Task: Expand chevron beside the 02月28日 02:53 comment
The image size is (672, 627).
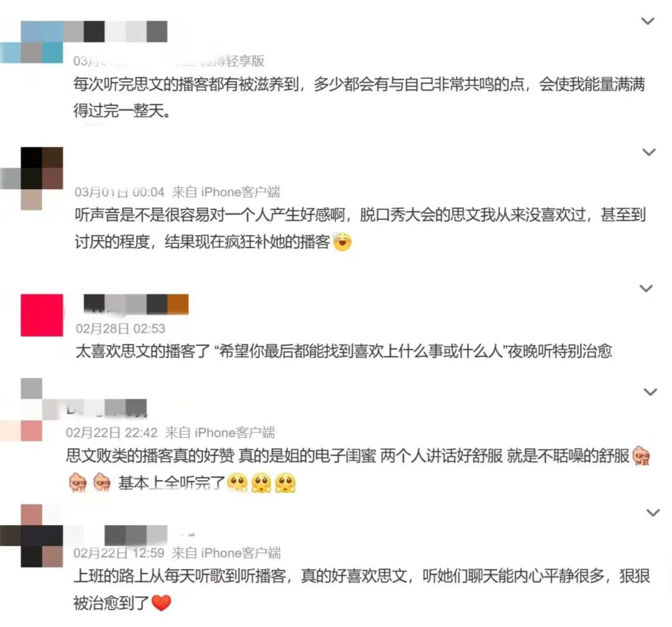Action: coord(646,289)
